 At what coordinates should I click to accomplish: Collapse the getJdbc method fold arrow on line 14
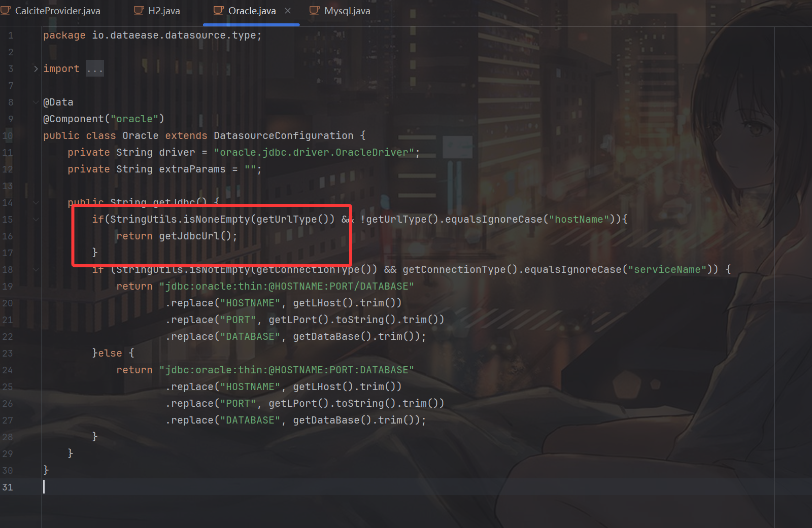click(36, 202)
